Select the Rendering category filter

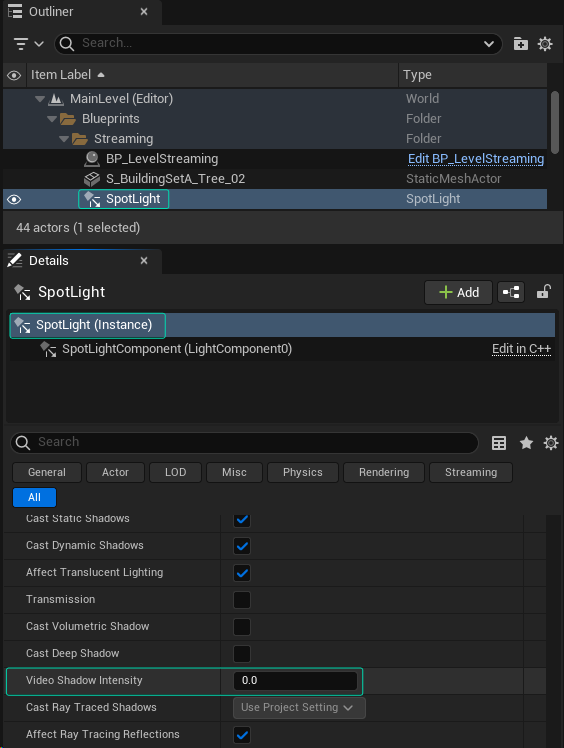[384, 472]
